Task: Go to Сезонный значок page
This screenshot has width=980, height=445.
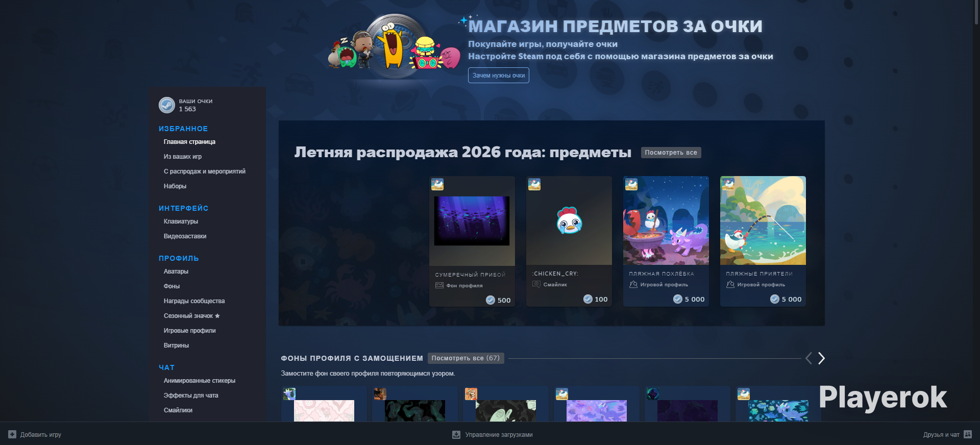Action: (192, 316)
